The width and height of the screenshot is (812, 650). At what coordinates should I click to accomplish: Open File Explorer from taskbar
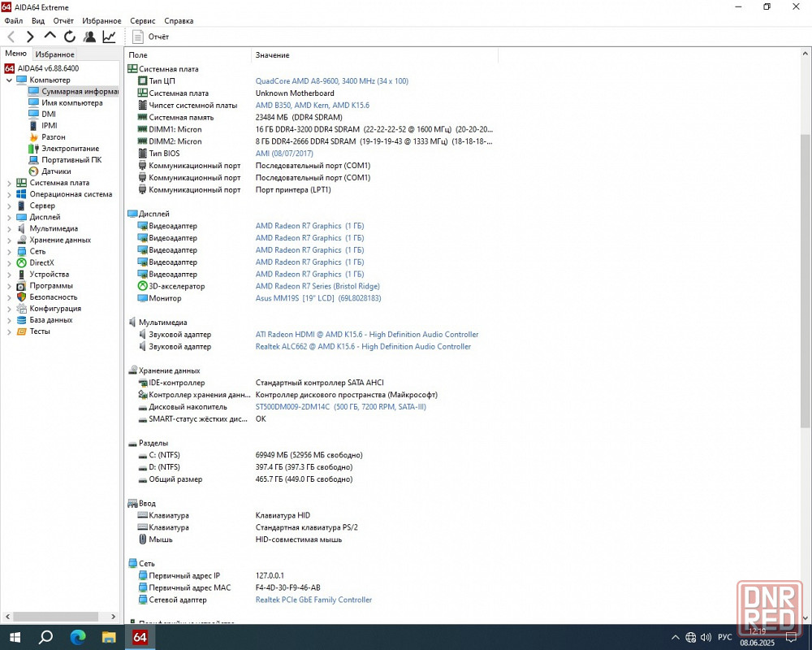109,637
